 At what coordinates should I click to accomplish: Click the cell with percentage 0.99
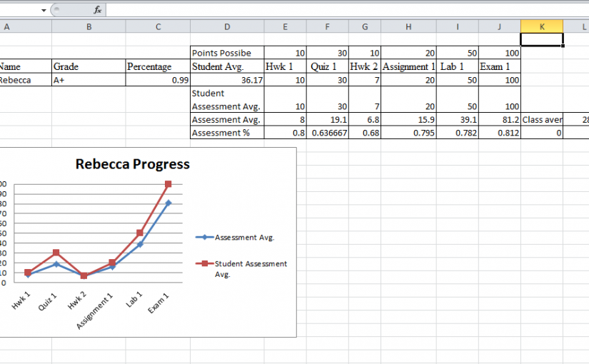coord(158,81)
